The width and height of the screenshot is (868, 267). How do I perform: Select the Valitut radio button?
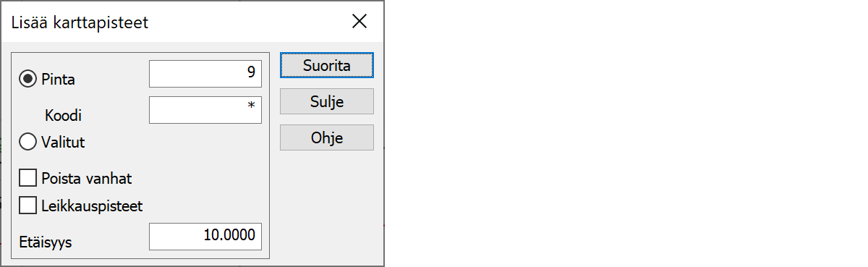click(28, 143)
